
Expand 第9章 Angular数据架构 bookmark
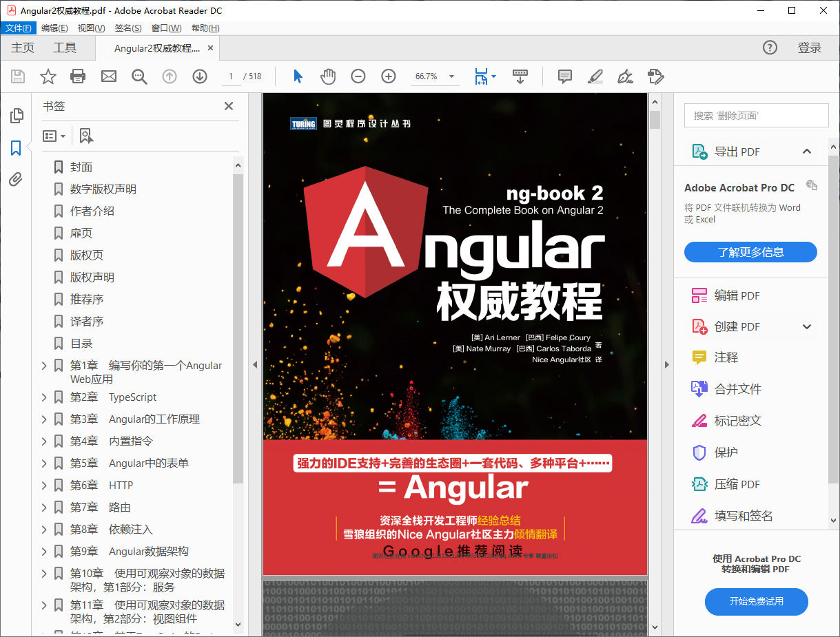click(x=44, y=552)
